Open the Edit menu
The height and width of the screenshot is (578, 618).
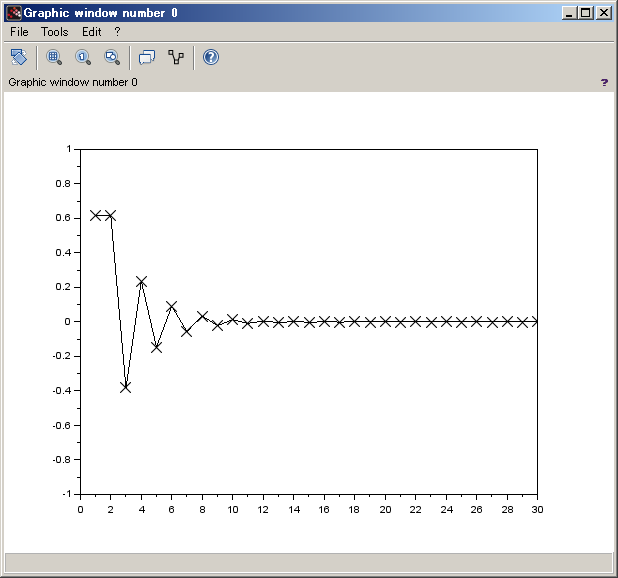(x=92, y=32)
